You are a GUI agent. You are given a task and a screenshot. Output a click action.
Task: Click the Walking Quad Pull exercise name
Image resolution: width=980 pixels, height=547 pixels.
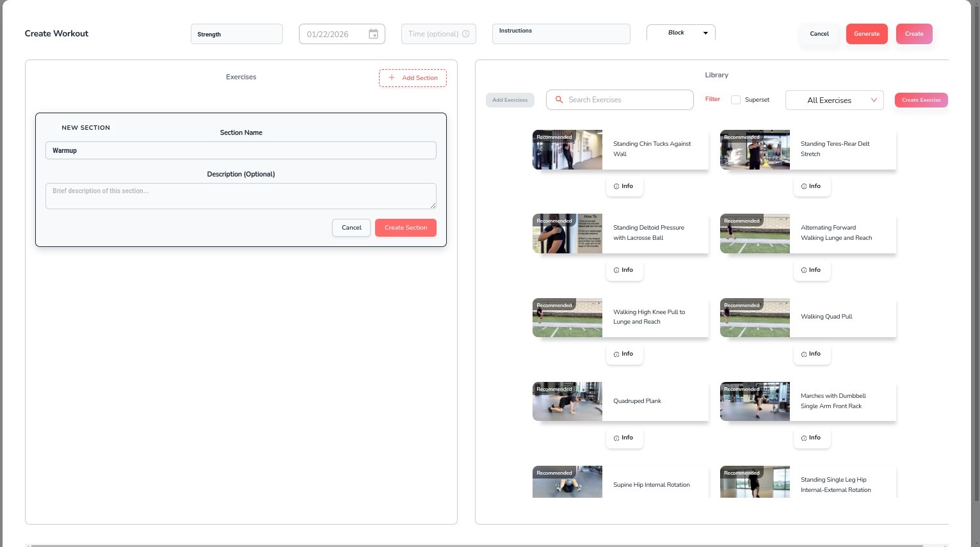(826, 317)
